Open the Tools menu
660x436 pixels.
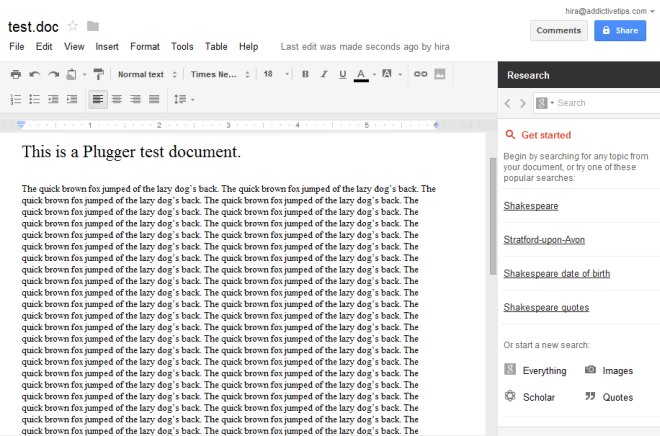pos(182,47)
